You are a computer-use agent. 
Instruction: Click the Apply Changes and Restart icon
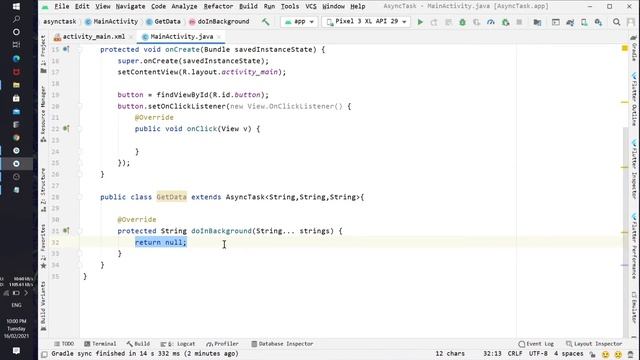pos(434,22)
